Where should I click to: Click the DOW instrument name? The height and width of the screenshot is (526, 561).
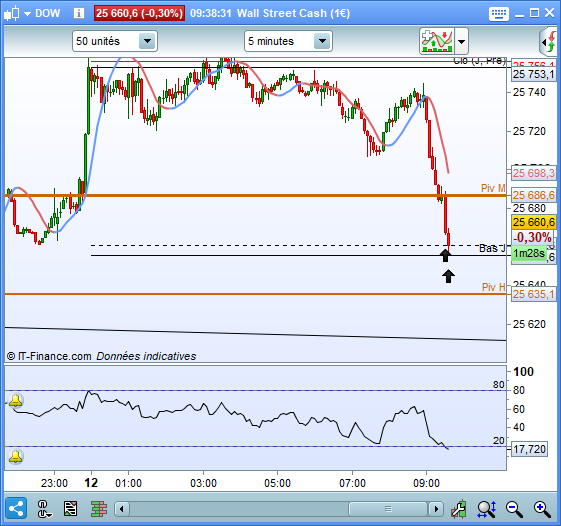click(48, 14)
